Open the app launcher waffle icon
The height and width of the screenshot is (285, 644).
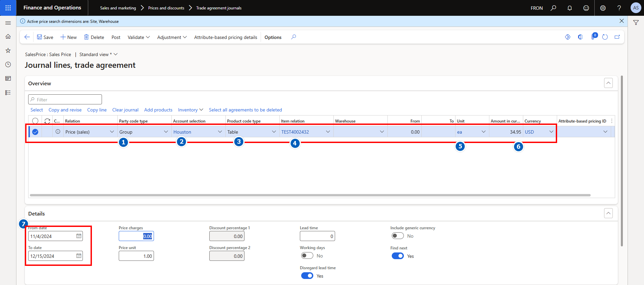pyautogui.click(x=8, y=8)
